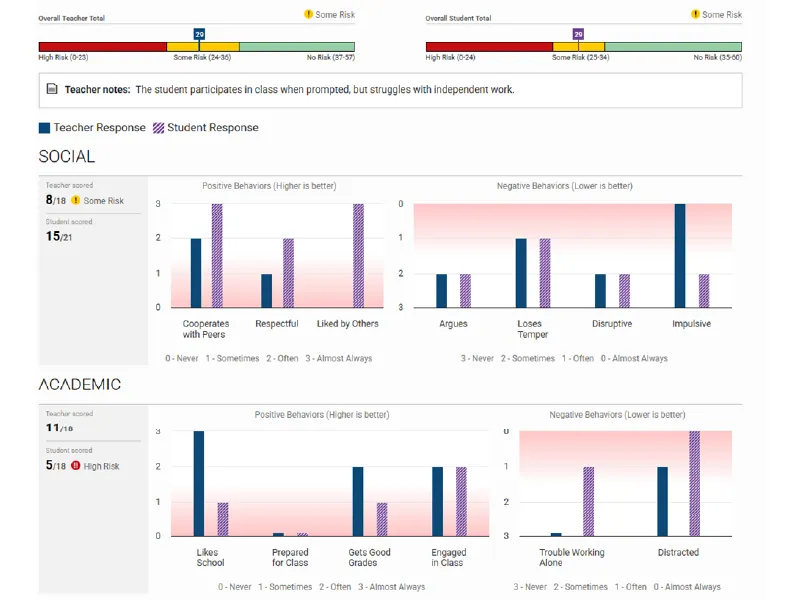Click the 'Liked by Others' axis label
The width and height of the screenshot is (800, 600).
coord(347,323)
